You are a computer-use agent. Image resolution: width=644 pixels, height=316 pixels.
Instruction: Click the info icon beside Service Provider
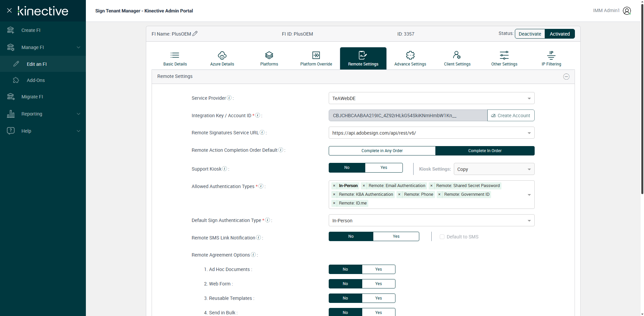coord(229,98)
